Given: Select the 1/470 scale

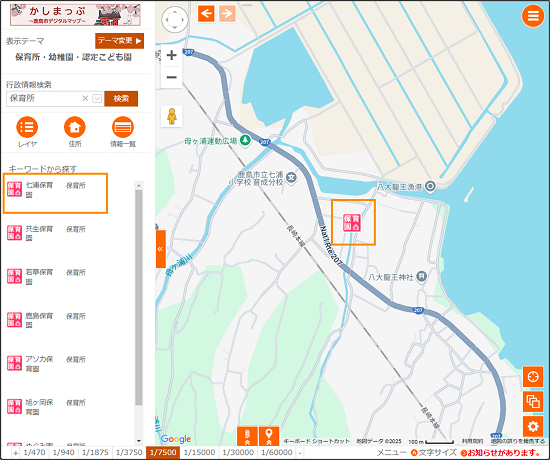Looking at the screenshot, I should click(x=34, y=453).
